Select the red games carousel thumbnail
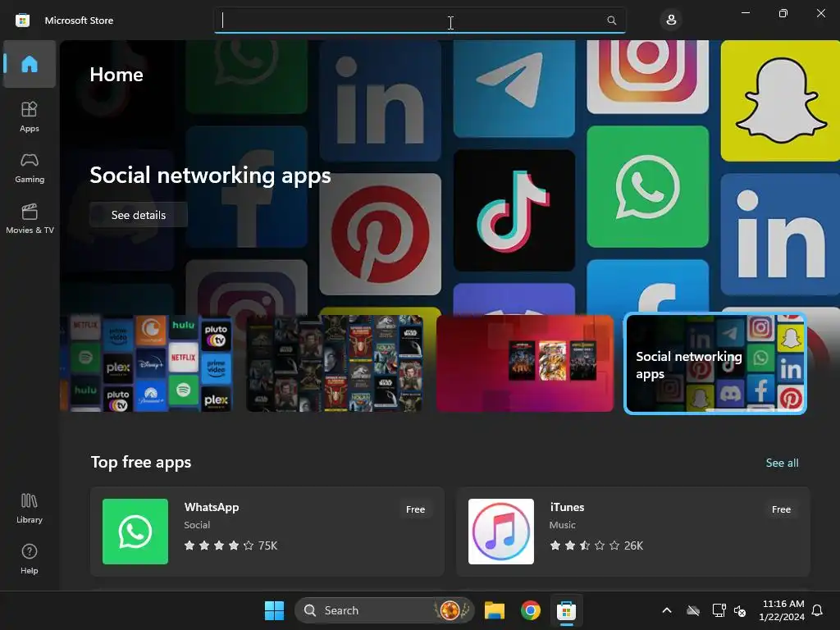Screen dimensions: 840x630 [x=525, y=363]
